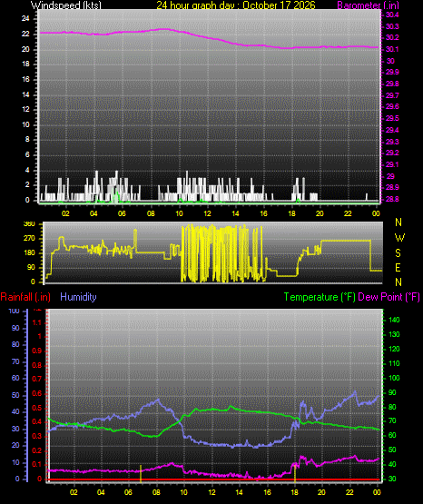
Task: Click the "Windspeed (kts)" chart title
Action: point(66,5)
